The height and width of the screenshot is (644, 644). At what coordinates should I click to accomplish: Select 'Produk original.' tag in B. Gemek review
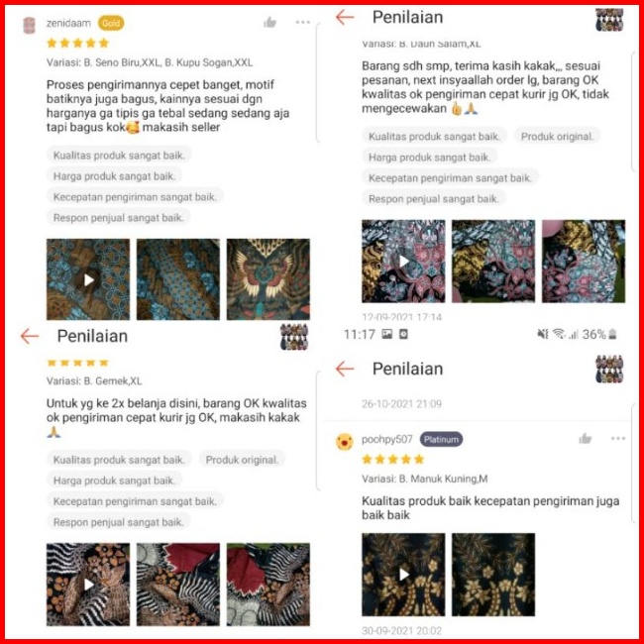click(x=242, y=460)
